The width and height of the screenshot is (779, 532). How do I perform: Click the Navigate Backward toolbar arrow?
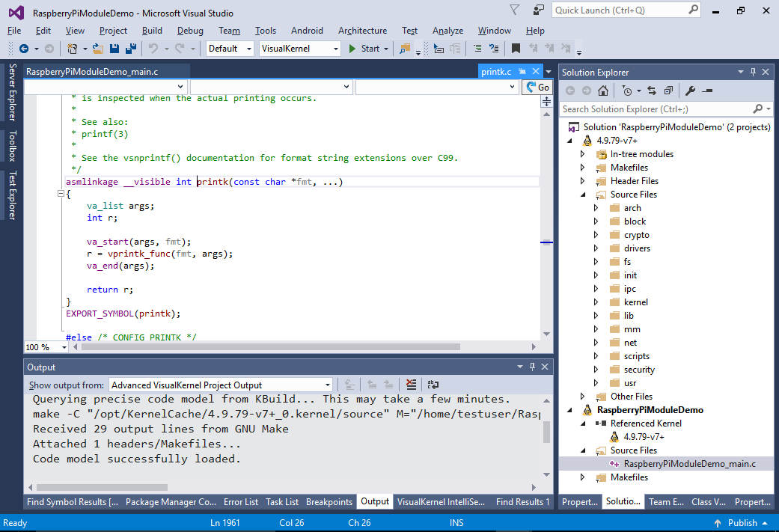tap(23, 49)
